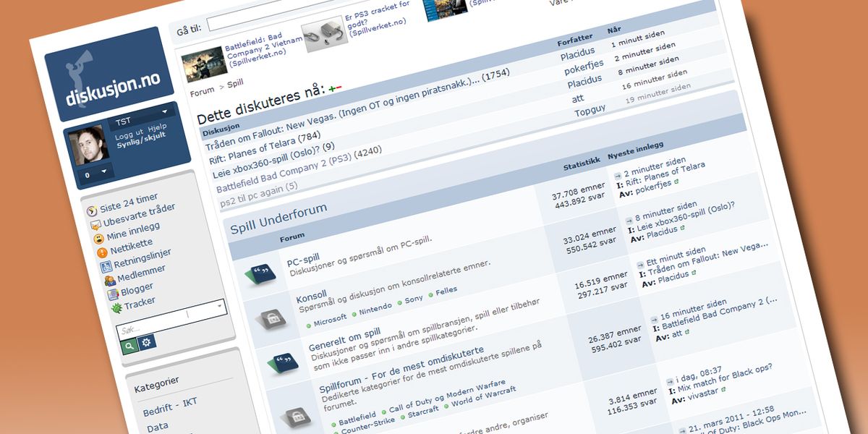Open Spillforum - For de mest omdiskuterte
Image resolution: width=868 pixels, height=434 pixels.
(x=402, y=370)
